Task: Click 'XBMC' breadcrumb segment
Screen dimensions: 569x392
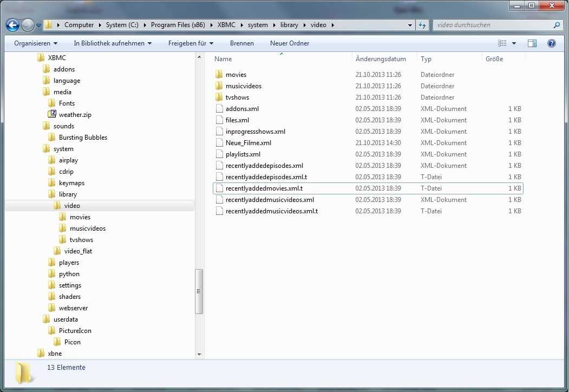Action: coord(226,25)
